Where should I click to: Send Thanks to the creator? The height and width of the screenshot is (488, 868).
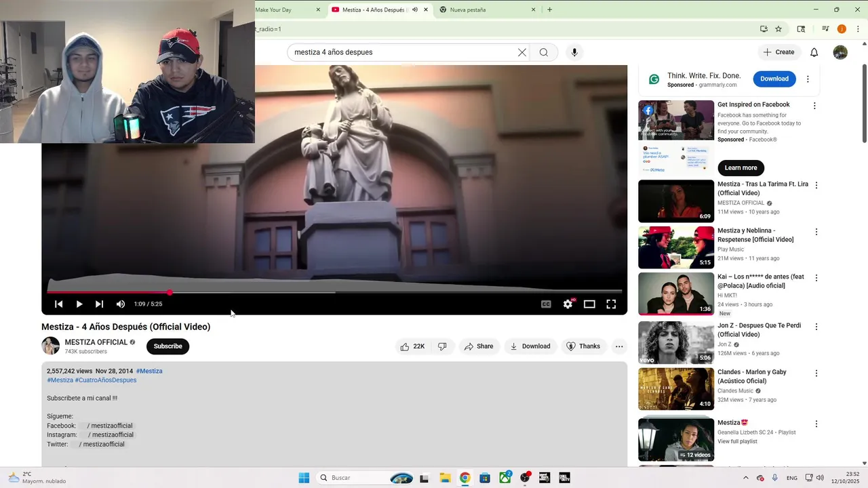coord(583,346)
